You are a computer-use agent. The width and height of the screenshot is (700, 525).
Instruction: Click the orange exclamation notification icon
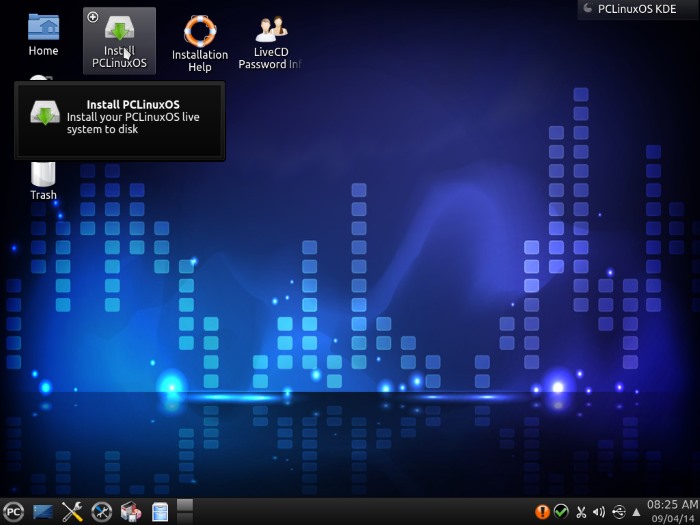[542, 512]
